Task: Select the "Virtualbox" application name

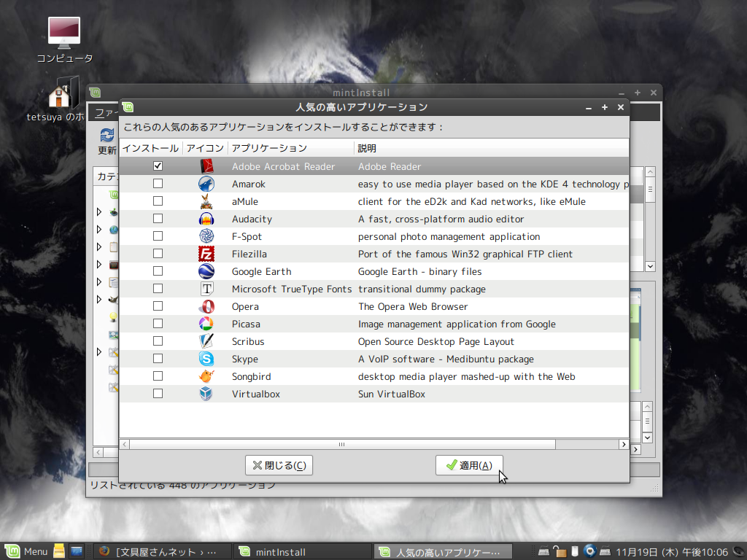Action: 256,394
